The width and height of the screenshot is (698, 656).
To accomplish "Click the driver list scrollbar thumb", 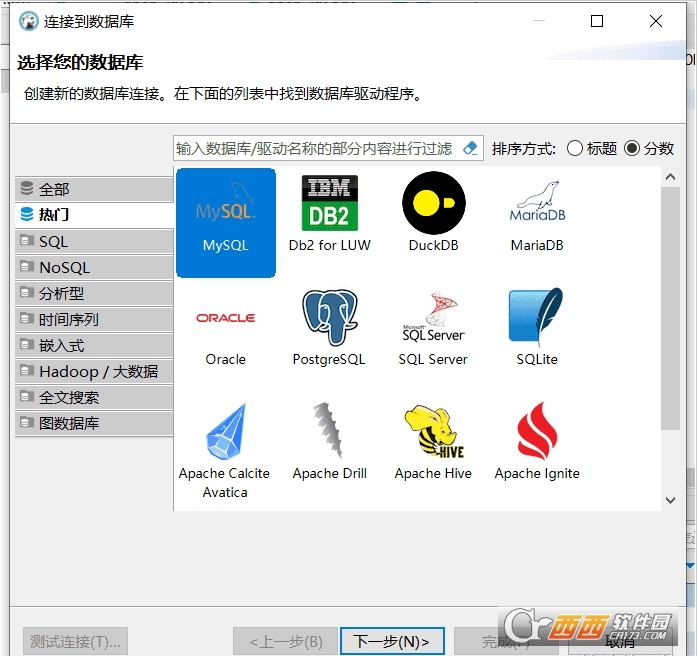I will point(670,308).
